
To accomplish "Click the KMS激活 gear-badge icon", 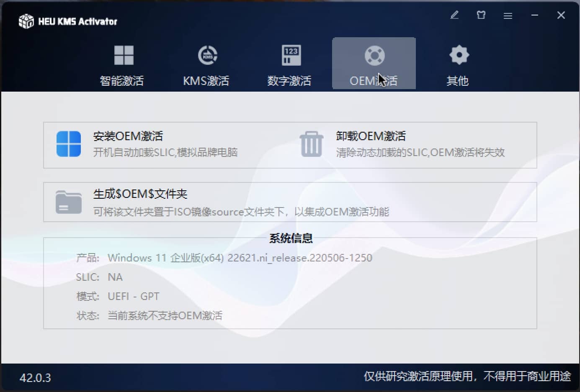I will (207, 54).
